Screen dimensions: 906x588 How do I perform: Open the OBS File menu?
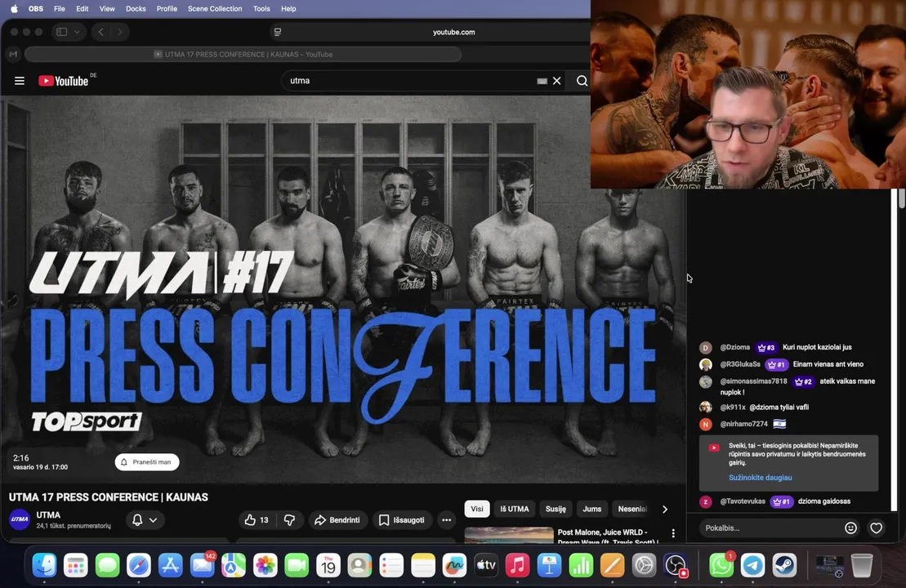[60, 9]
